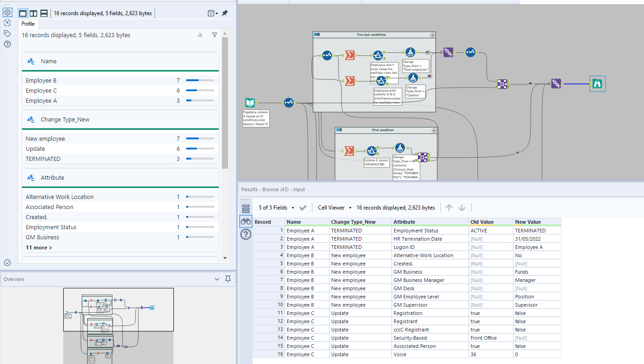Select the Browse tool on canvas
Image resolution: width=644 pixels, height=364 pixels.
[597, 84]
